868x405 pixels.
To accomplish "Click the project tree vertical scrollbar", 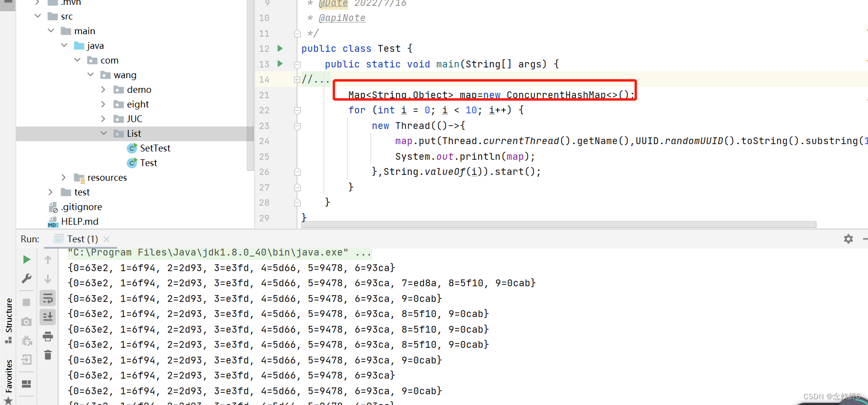I will (251, 85).
